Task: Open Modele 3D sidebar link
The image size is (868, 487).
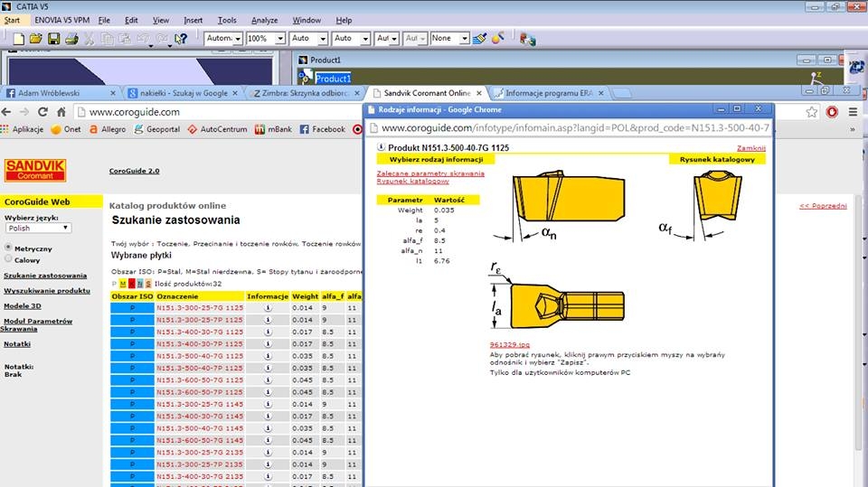Action: point(23,305)
